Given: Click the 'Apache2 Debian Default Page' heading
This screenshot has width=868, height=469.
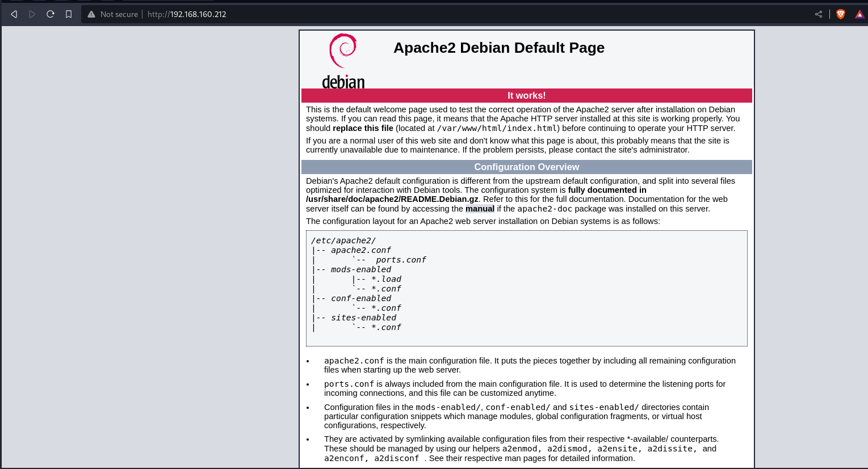Looking at the screenshot, I should pos(499,48).
